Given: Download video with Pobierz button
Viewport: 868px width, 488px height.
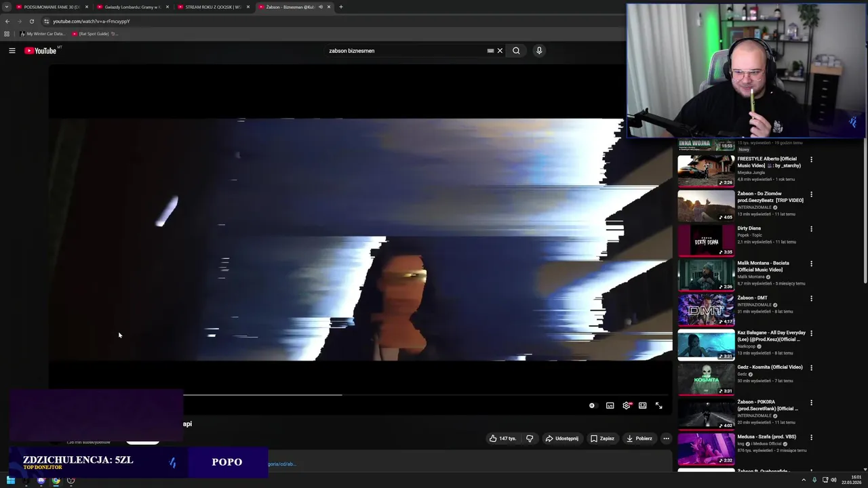Looking at the screenshot, I should click(639, 439).
